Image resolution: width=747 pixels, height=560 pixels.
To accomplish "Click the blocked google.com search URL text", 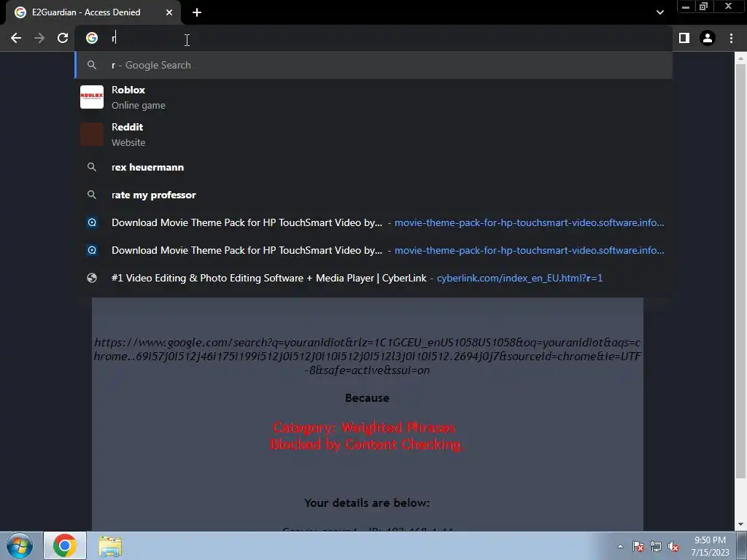I will click(x=368, y=356).
